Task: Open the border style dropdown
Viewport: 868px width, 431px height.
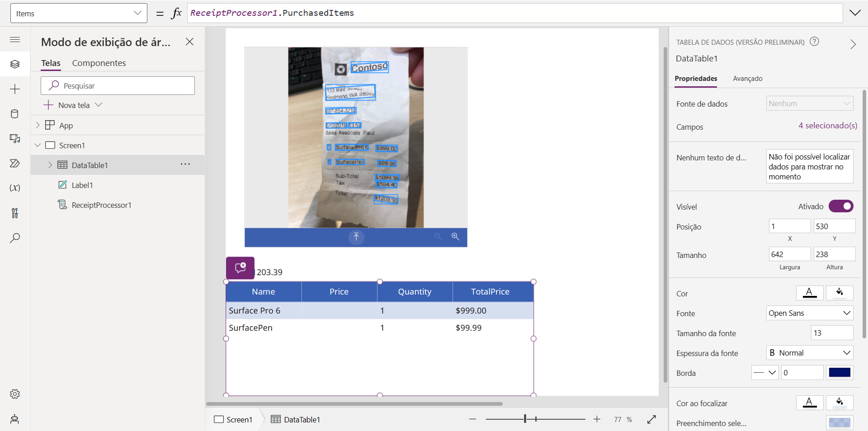Action: click(765, 373)
